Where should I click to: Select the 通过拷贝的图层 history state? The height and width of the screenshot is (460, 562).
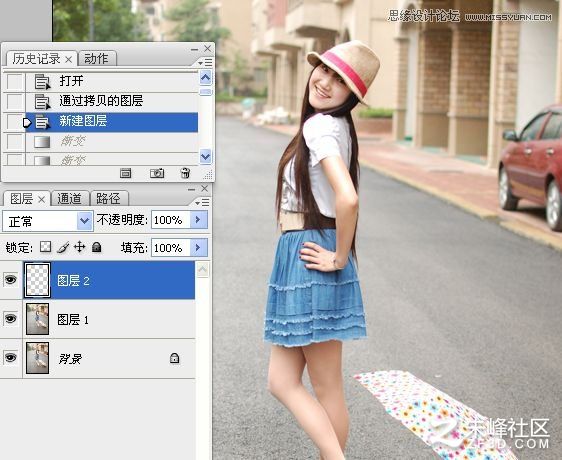112,101
